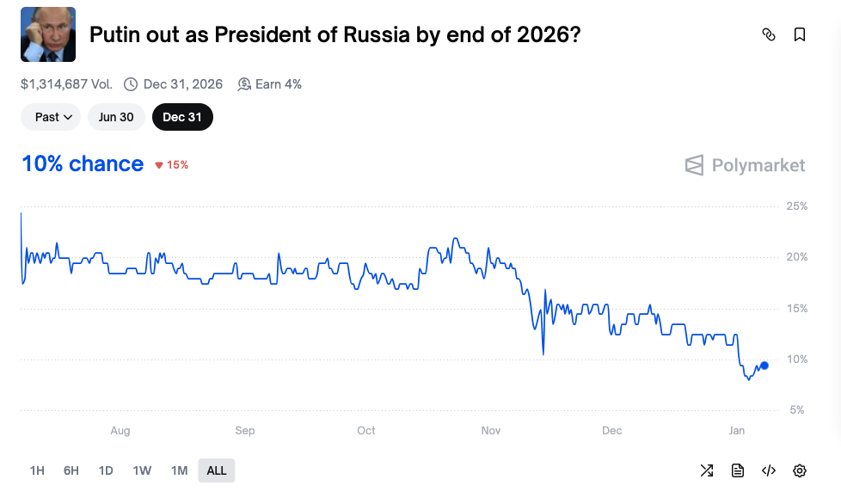Click the 6H timeframe slider option
Image resolution: width=841 pixels, height=504 pixels.
(x=70, y=470)
